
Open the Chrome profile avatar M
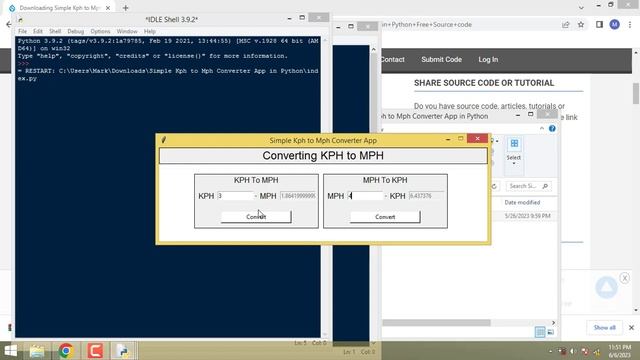(x=614, y=24)
